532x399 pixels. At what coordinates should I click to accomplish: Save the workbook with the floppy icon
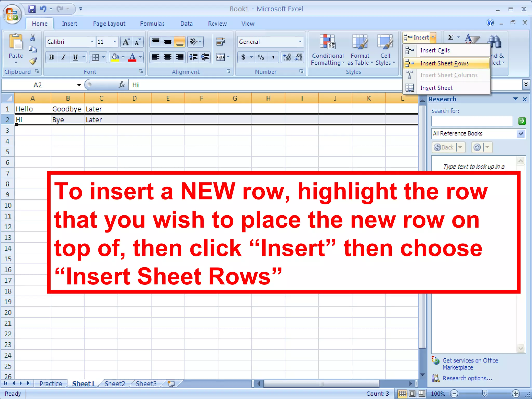[x=32, y=9]
